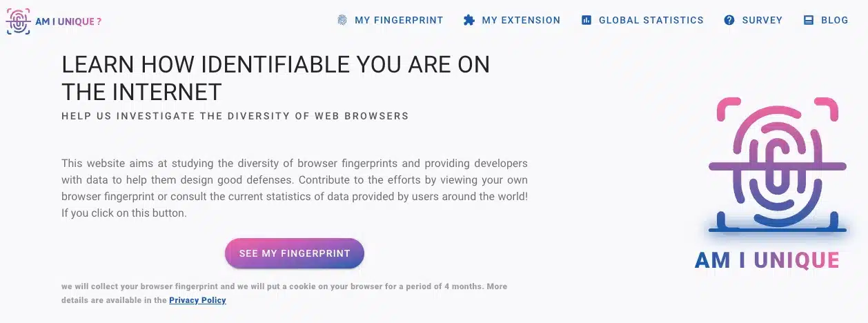The height and width of the screenshot is (323, 868).
Task: Open the MY EXTENSION menu label
Action: click(521, 21)
